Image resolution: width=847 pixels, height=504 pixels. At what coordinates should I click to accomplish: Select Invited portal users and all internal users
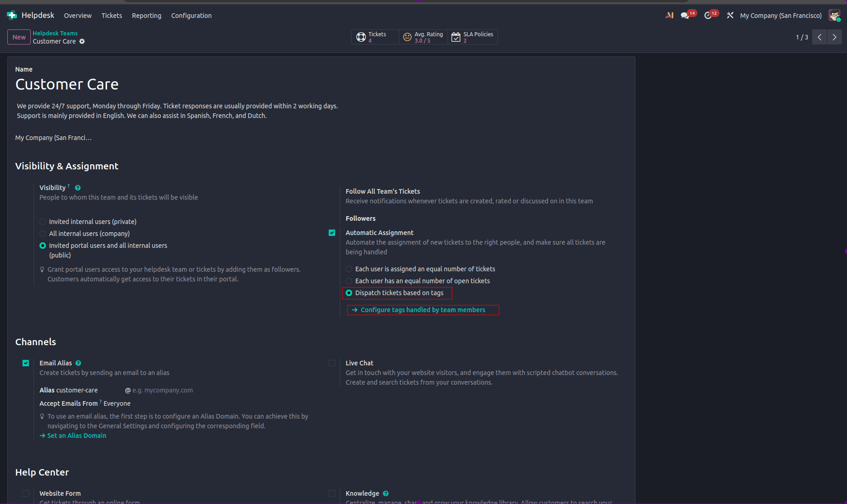43,246
